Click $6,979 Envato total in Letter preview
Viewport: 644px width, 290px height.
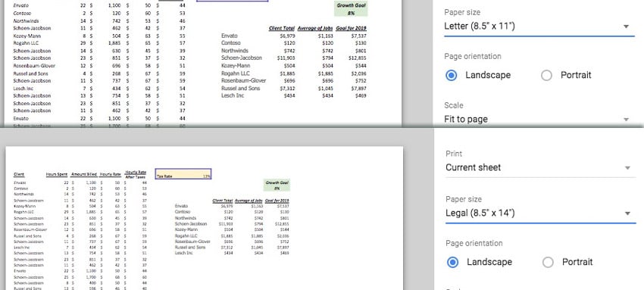[287, 36]
